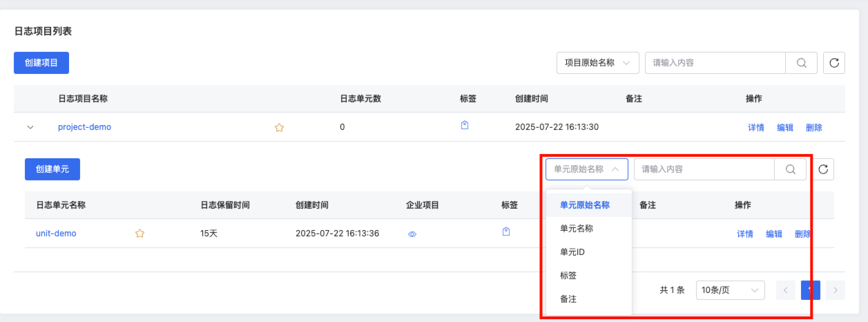This screenshot has width=868, height=322.
Task: Select 单元名称 option
Action: point(588,229)
